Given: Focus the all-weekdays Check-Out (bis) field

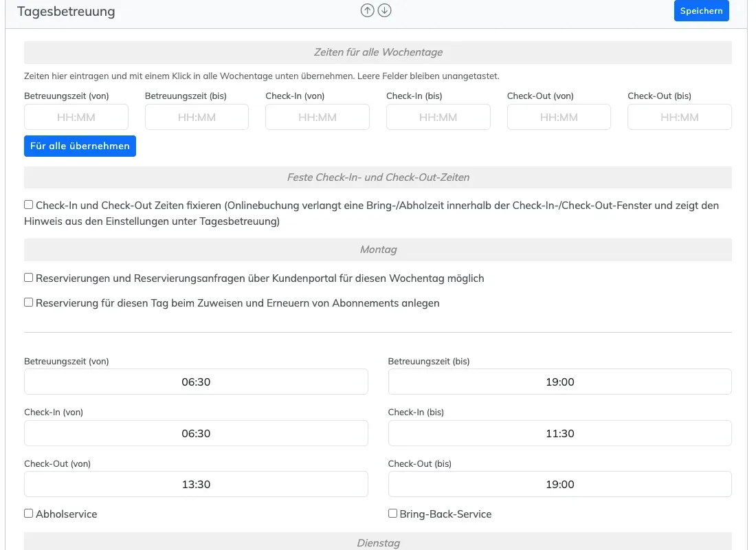Looking at the screenshot, I should (679, 117).
